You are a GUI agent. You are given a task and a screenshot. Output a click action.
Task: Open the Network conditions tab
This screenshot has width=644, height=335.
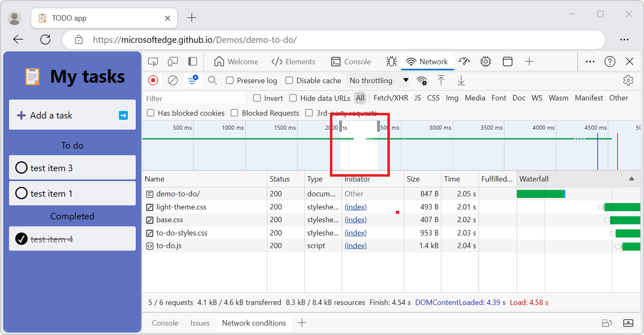[x=254, y=323]
